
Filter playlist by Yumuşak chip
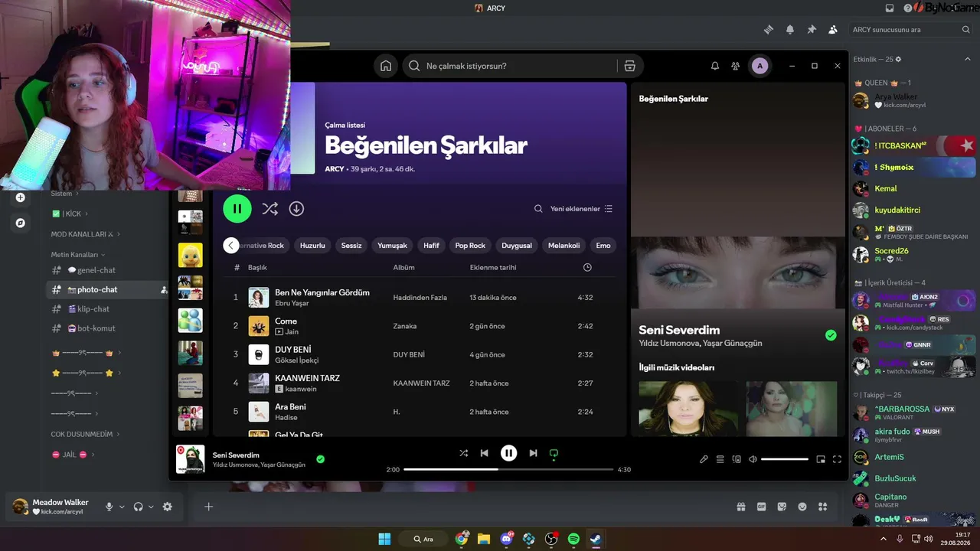pyautogui.click(x=393, y=246)
